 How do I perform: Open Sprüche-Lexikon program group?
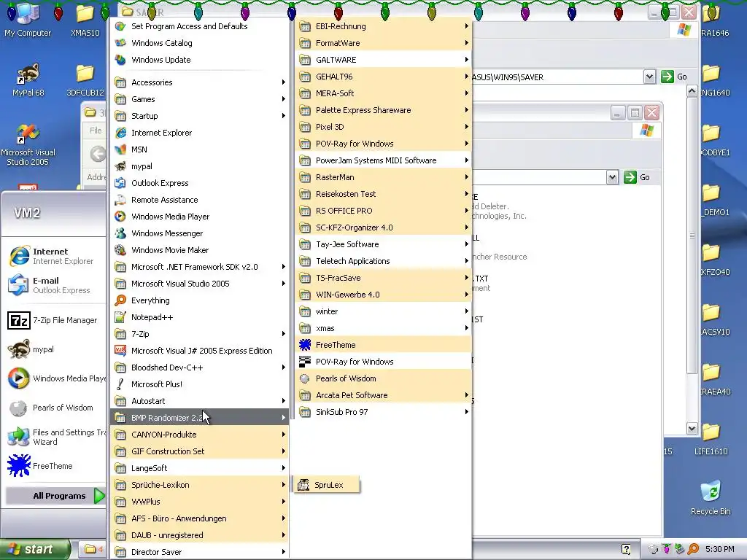(200, 485)
